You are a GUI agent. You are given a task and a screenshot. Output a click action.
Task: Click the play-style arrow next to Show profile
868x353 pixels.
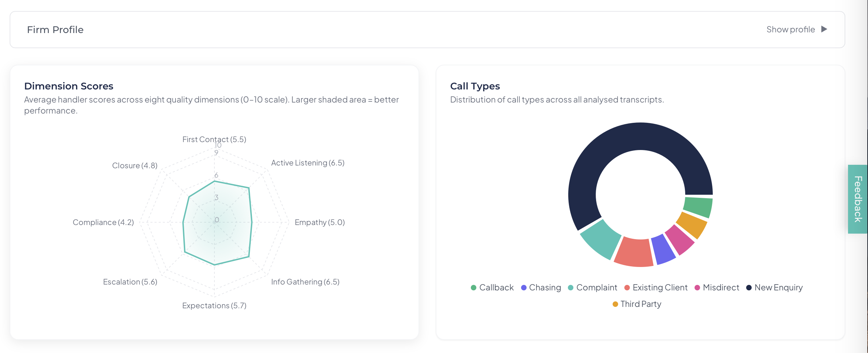(x=824, y=30)
